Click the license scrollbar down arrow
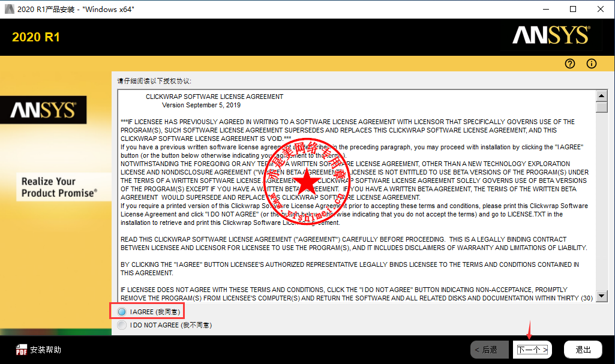The height and width of the screenshot is (364, 615). coord(601,296)
